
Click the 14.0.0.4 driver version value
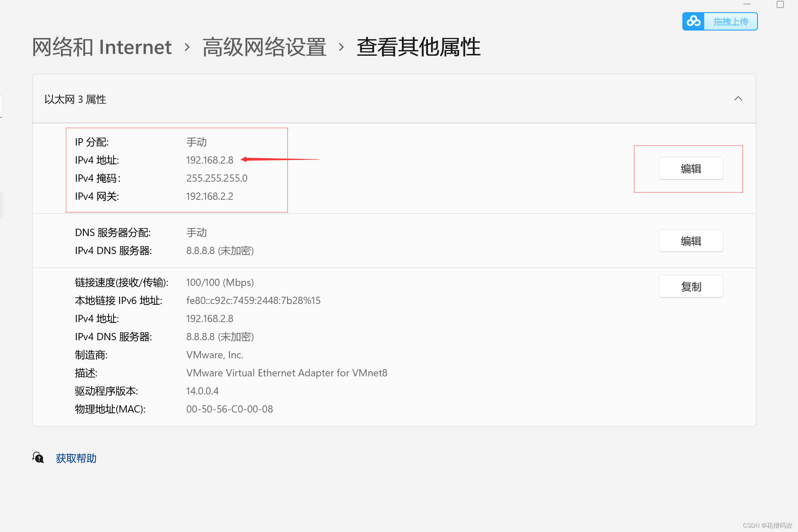(x=202, y=391)
